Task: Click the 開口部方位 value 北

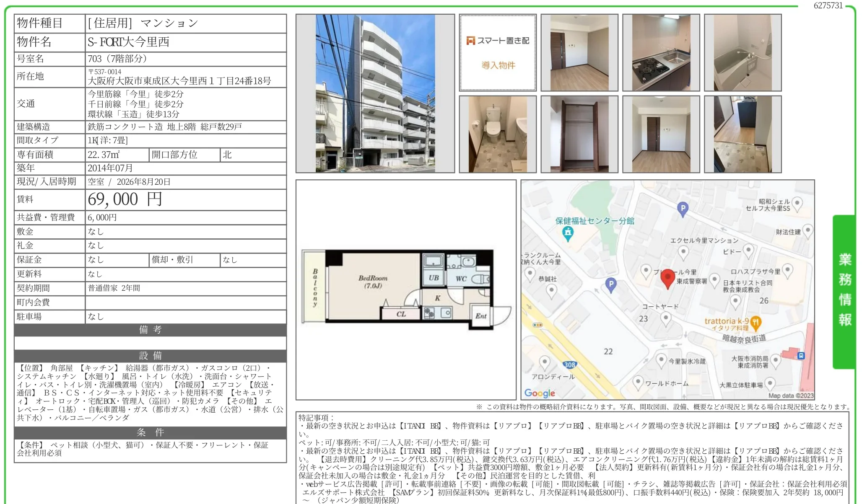Action: [x=227, y=155]
